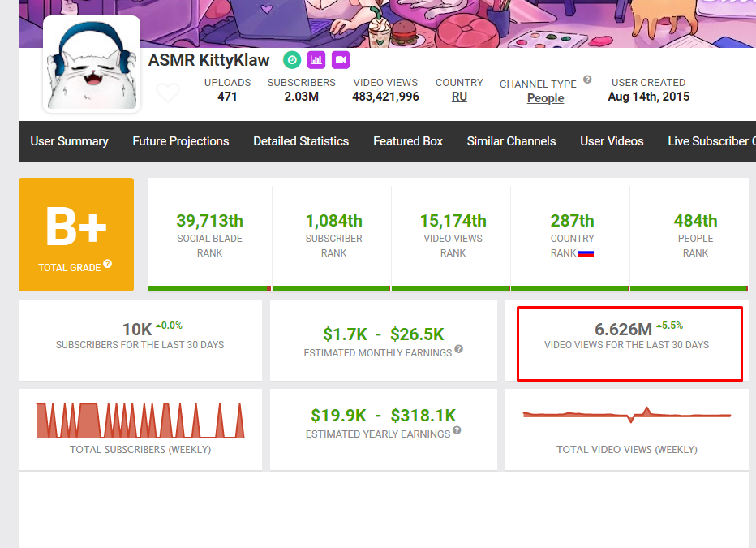
Task: Click the 10K subscribers last 30 days value
Action: click(x=137, y=330)
